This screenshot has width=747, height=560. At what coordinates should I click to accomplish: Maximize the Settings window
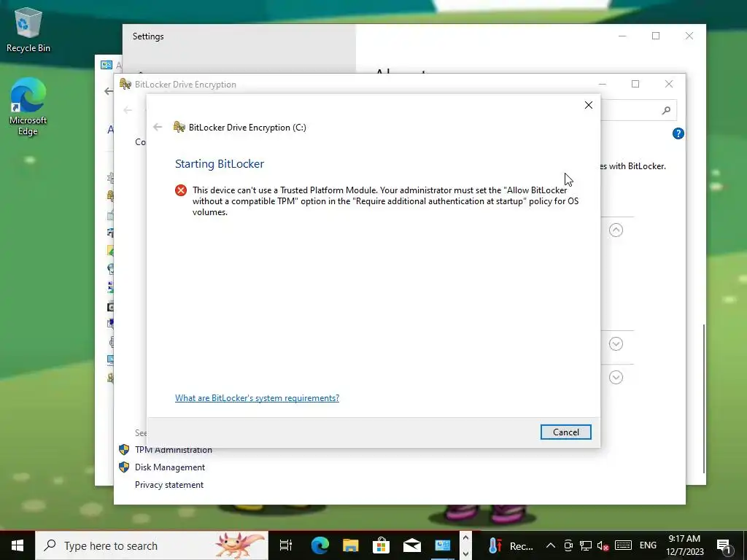pyautogui.click(x=656, y=36)
